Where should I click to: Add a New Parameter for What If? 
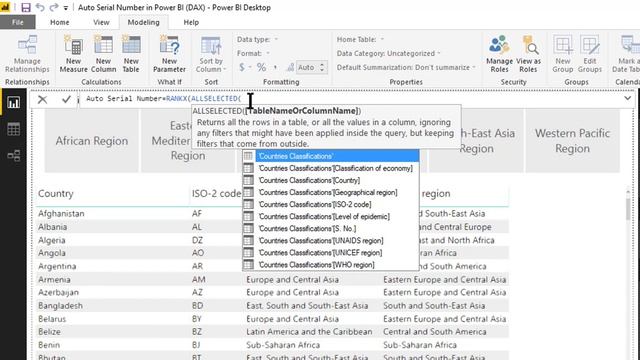coord(169,54)
